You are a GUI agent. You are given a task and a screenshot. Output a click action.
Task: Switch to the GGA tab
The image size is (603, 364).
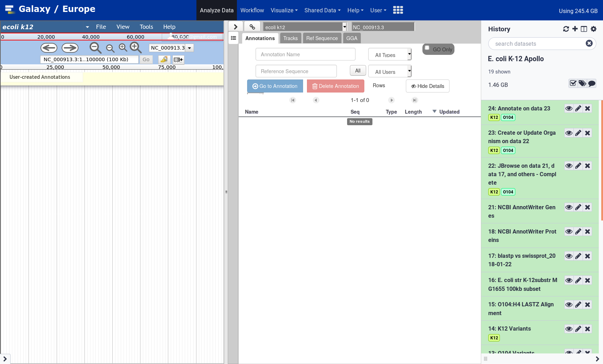pyautogui.click(x=352, y=38)
